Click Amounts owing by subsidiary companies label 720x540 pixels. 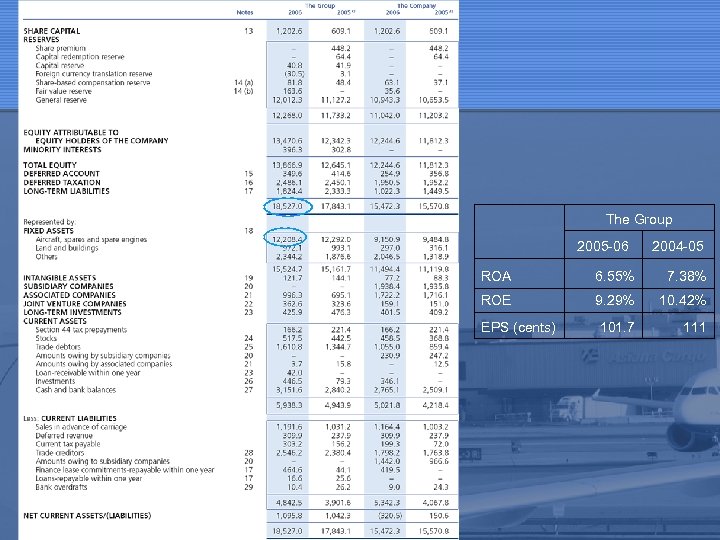103,355
